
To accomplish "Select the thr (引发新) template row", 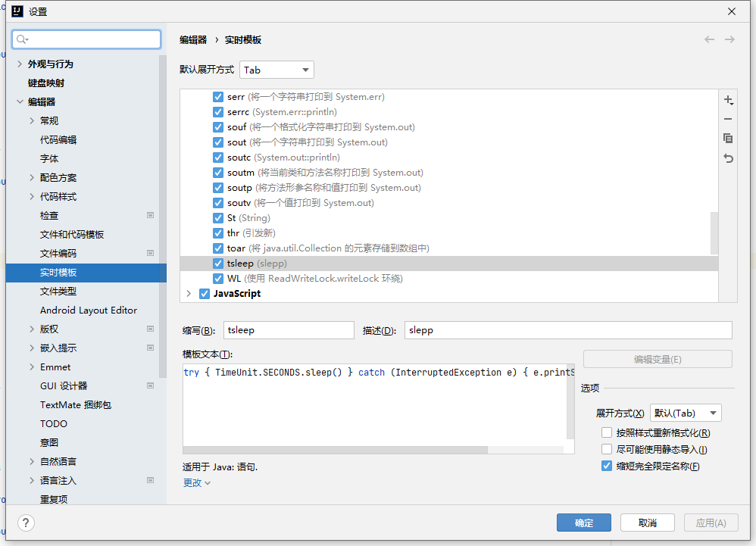I will (x=449, y=233).
